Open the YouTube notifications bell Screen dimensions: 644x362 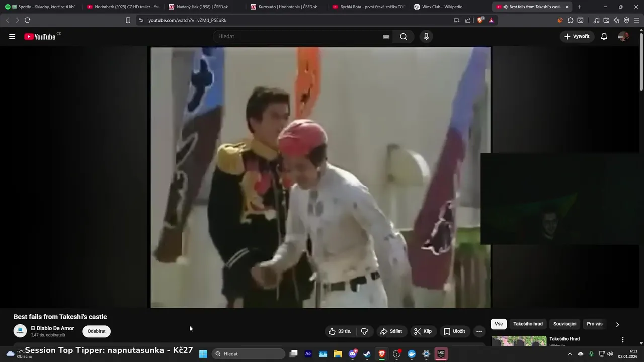[x=604, y=36]
